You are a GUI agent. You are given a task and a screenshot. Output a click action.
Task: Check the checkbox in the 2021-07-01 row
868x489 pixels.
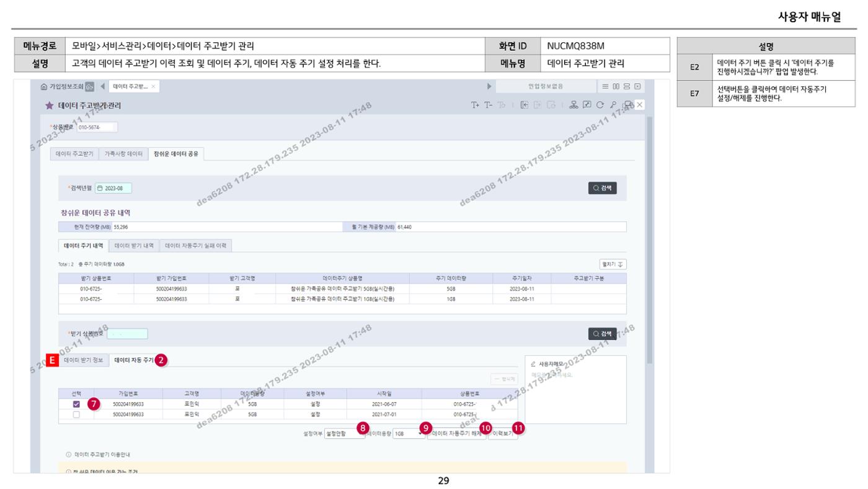pos(76,414)
